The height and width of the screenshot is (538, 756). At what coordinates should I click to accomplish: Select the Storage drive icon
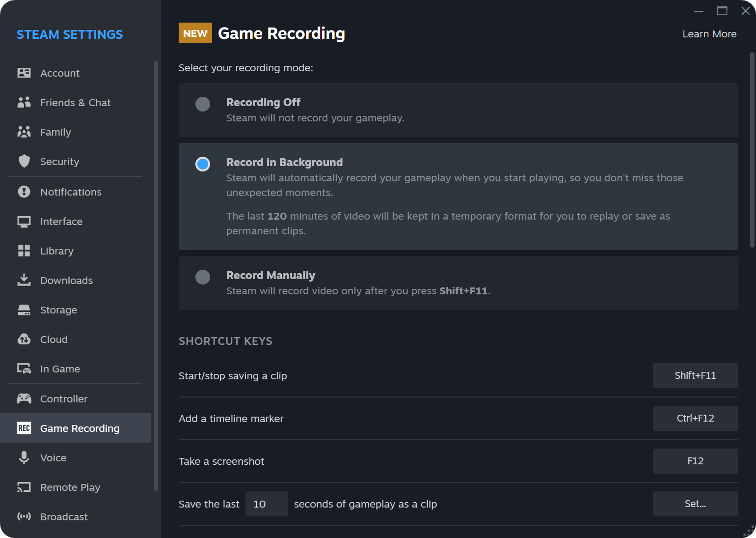pos(24,310)
